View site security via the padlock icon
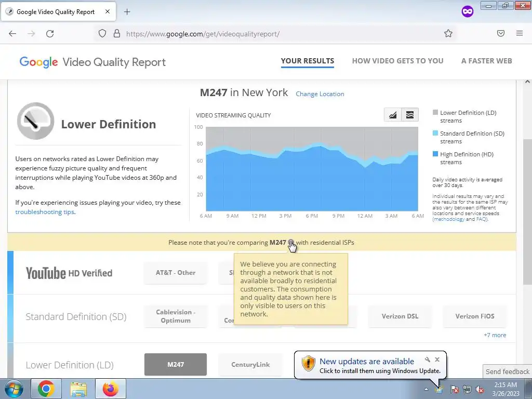 [117, 34]
